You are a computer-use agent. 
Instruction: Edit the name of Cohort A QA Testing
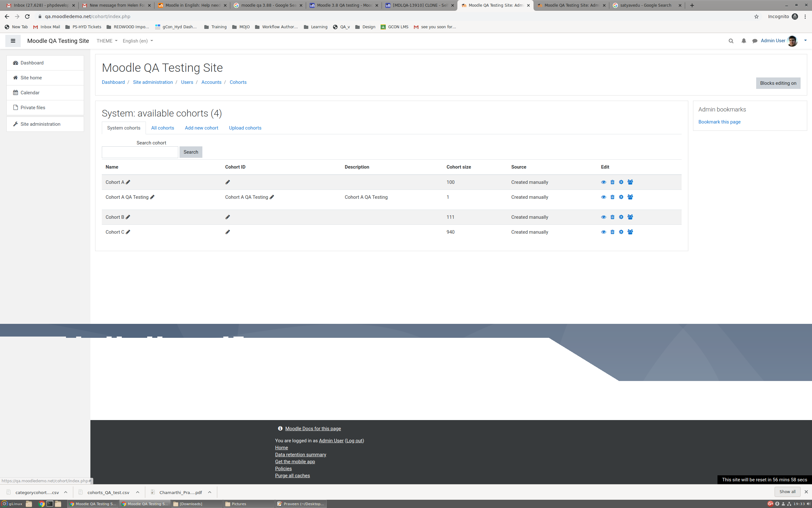(x=152, y=197)
